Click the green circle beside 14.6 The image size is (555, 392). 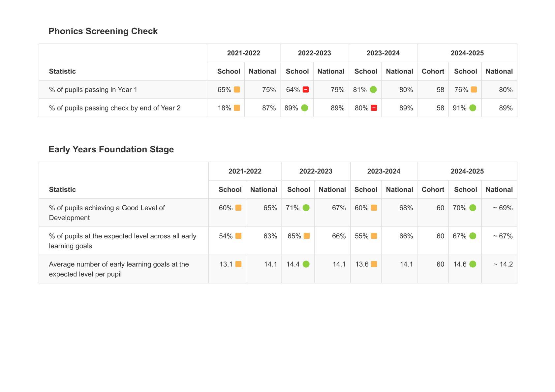[x=473, y=264]
